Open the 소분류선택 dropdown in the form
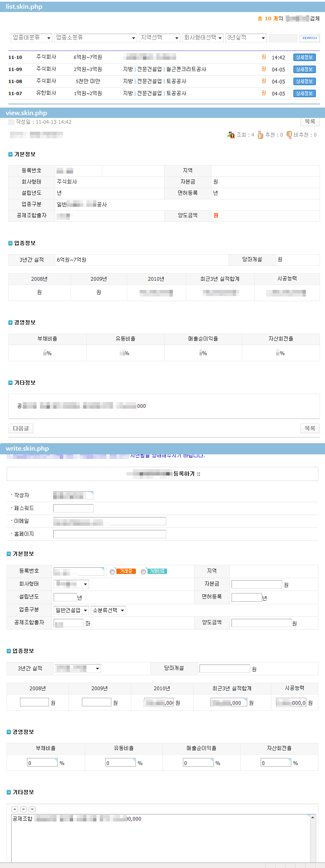Image resolution: width=325 pixels, height=868 pixels. pos(108,610)
